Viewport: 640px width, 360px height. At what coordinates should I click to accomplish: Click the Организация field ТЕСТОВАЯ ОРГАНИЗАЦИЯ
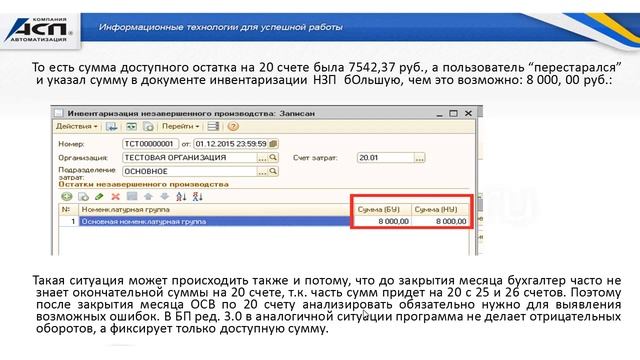pos(190,158)
